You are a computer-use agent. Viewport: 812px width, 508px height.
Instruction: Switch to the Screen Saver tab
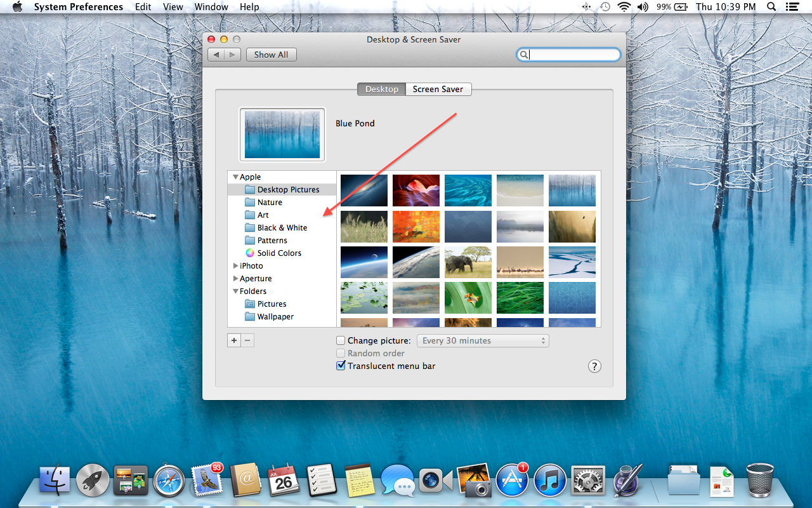(438, 90)
